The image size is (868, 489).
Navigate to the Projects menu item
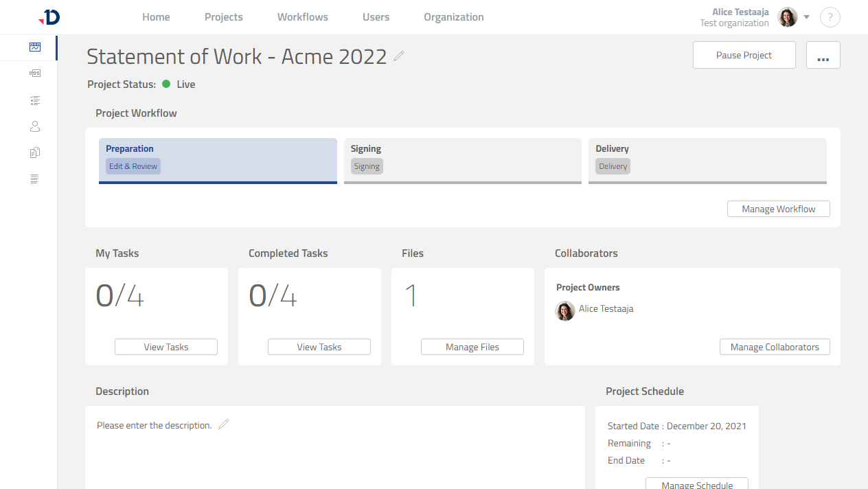[223, 16]
